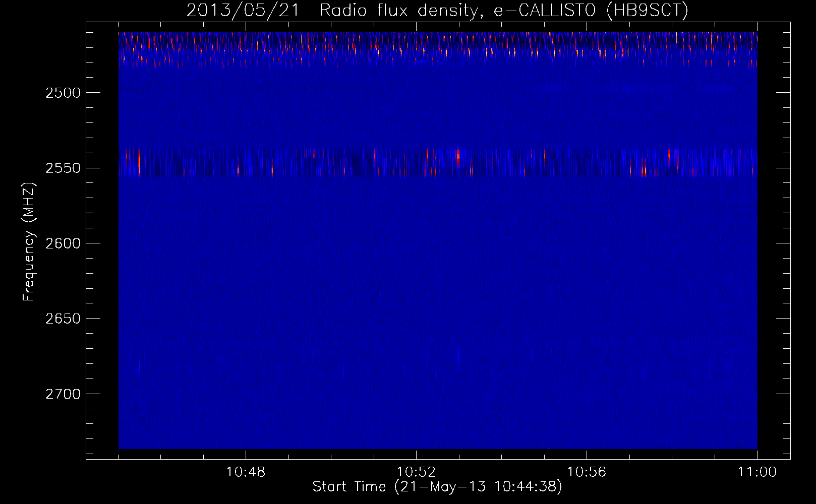Image resolution: width=816 pixels, height=504 pixels.
Task: Select the 2700 frequency tick label
Action: coord(63,394)
